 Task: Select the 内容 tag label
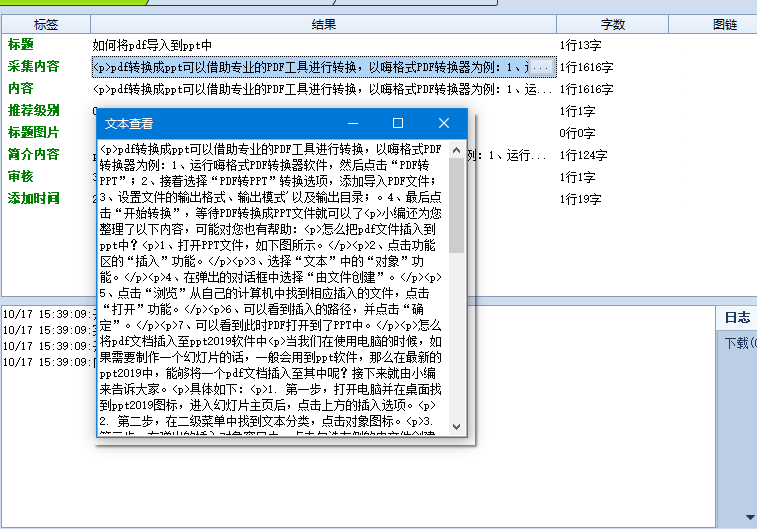pos(21,88)
